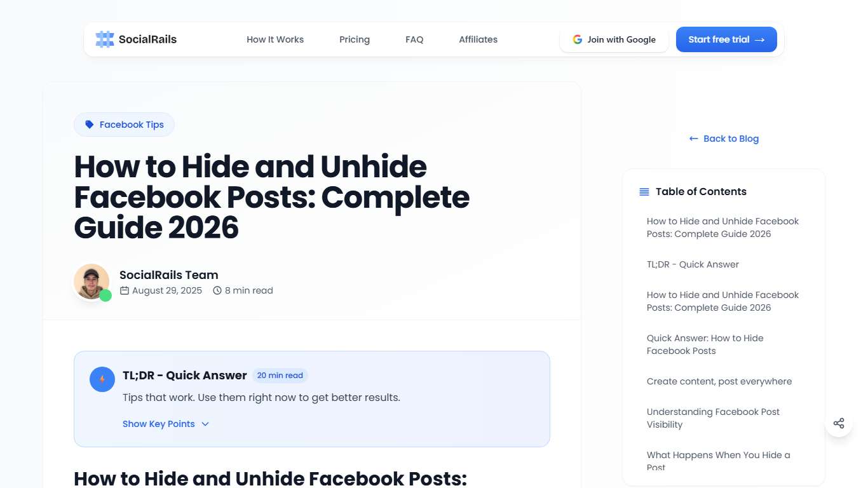This screenshot has height=488, width=868.
Task: Select Affiliates in the navigation bar
Action: [478, 39]
